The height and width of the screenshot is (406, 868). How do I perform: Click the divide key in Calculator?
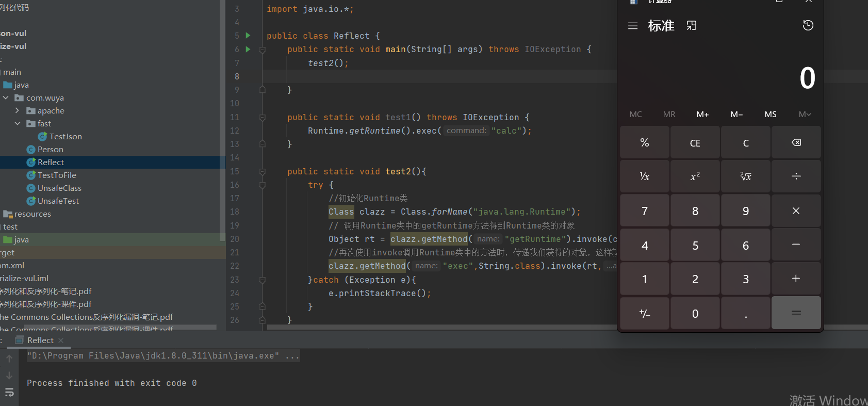point(796,176)
